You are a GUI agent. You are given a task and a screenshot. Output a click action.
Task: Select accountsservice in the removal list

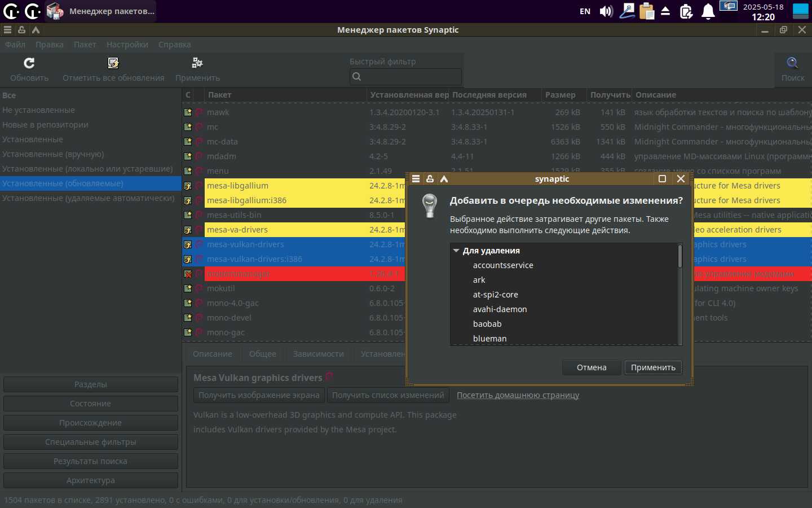503,265
